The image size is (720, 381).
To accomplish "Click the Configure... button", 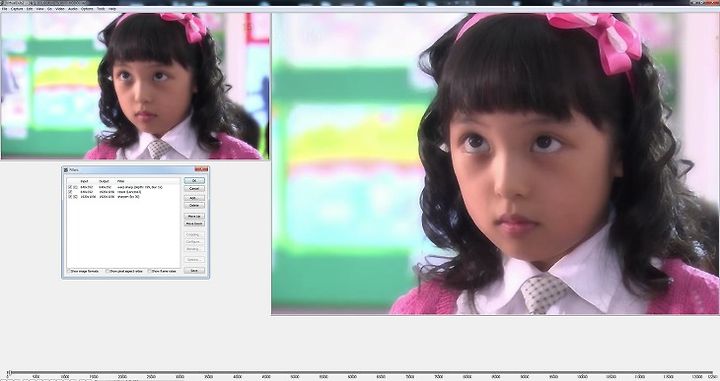I will 194,241.
